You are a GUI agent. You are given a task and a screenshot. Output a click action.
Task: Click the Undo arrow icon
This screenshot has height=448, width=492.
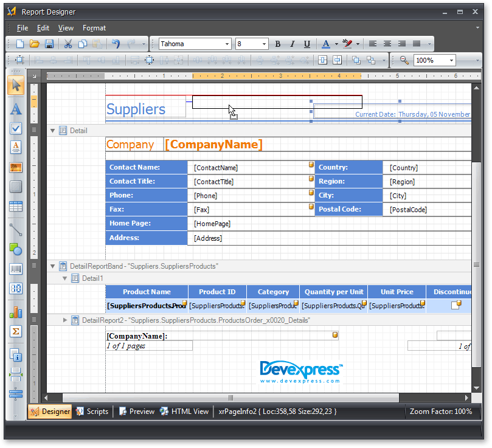click(116, 44)
